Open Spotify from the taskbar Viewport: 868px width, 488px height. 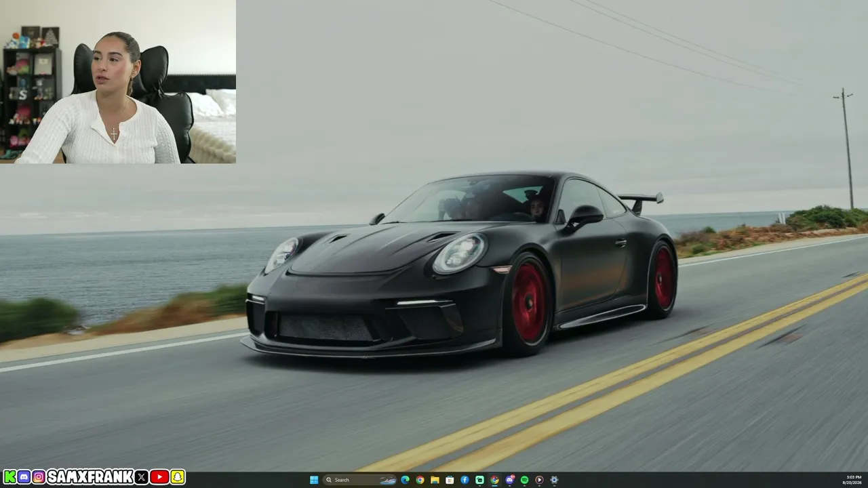pos(524,480)
